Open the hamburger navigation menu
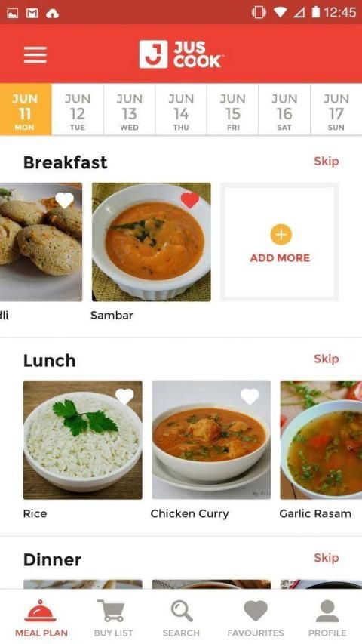Screen dimensions: 362x644 35,54
